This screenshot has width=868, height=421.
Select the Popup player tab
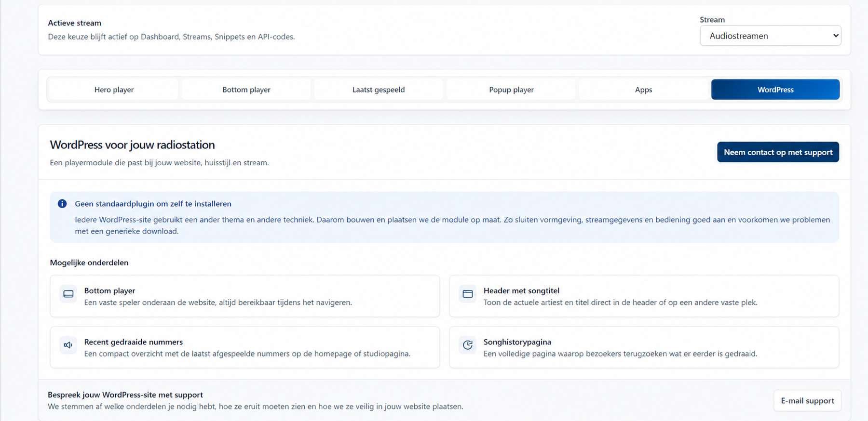click(511, 90)
